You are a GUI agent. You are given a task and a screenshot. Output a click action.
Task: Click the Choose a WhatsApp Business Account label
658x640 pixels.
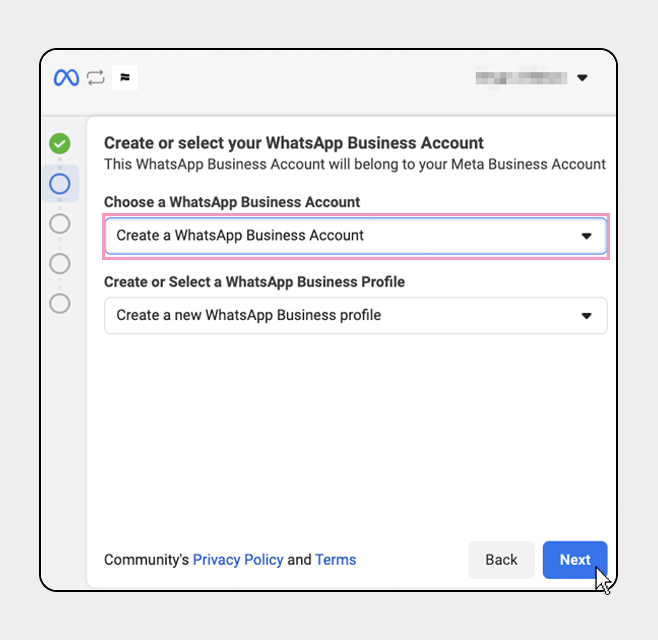point(232,202)
